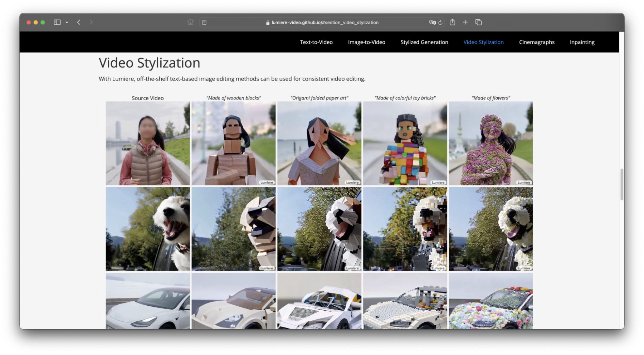Click the source video of running woman

[148, 143]
